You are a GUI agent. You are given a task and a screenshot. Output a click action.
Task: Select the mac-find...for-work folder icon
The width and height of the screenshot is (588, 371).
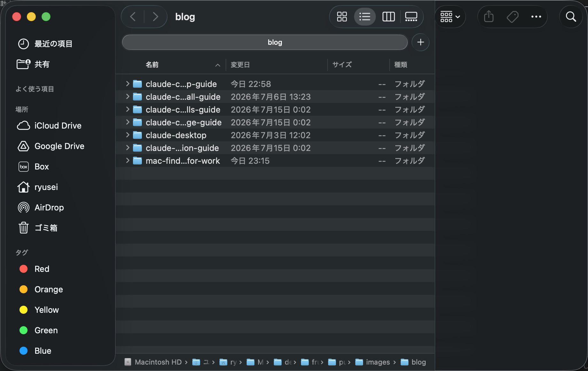137,161
